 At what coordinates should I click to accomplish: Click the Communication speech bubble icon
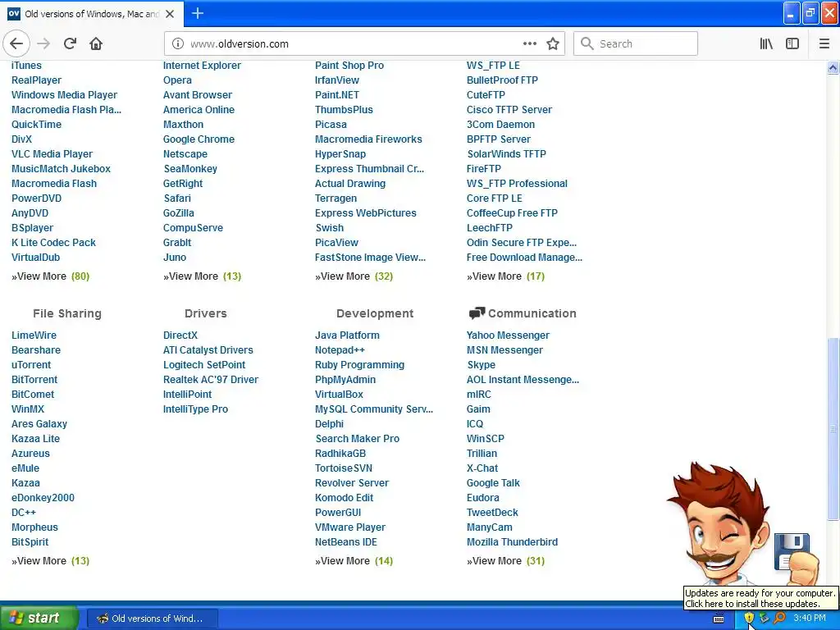(x=477, y=313)
